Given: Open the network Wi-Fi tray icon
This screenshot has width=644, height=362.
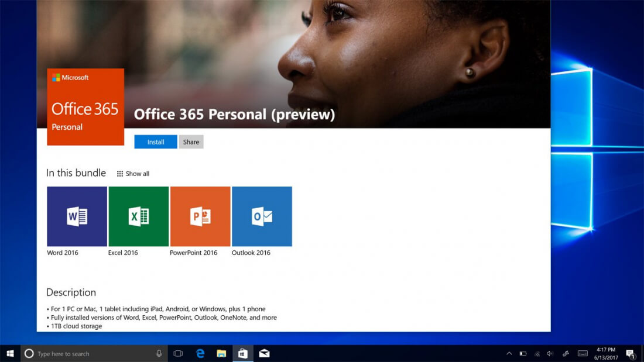Looking at the screenshot, I should click(x=537, y=353).
